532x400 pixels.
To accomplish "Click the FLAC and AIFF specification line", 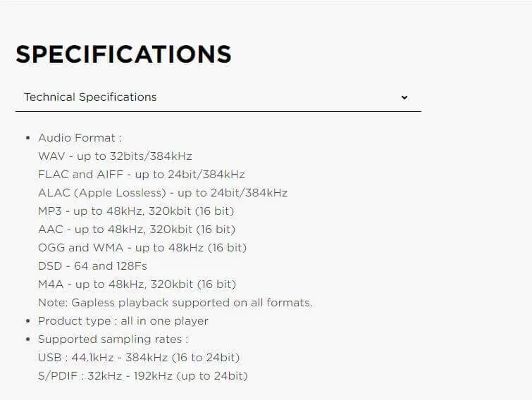I will coord(142,175).
